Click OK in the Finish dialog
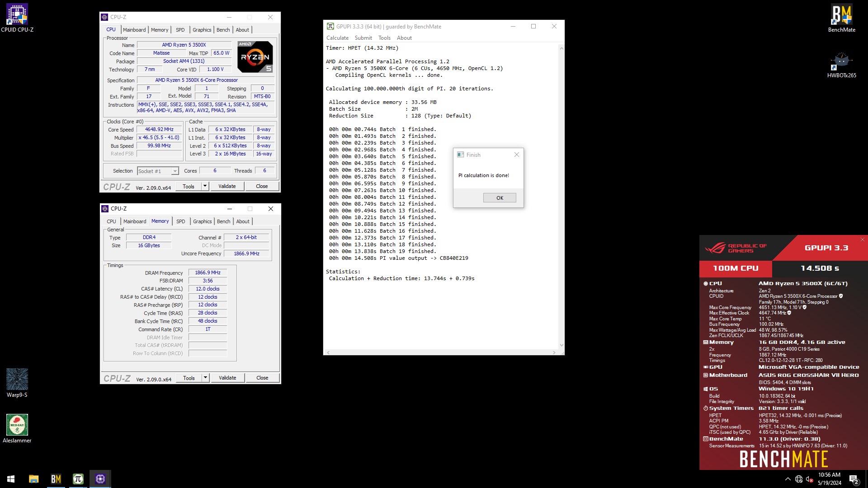The image size is (868, 488). (500, 198)
